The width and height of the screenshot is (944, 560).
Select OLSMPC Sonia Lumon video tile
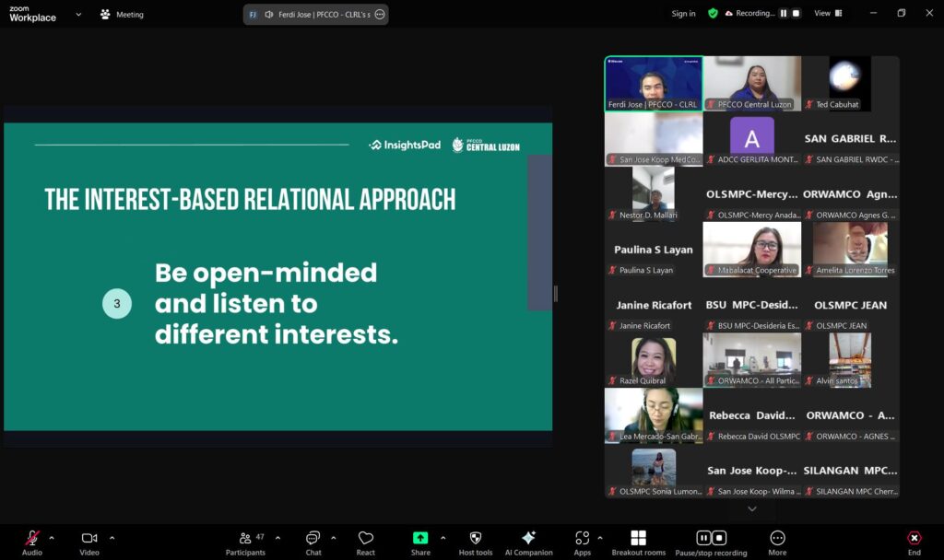(x=654, y=471)
